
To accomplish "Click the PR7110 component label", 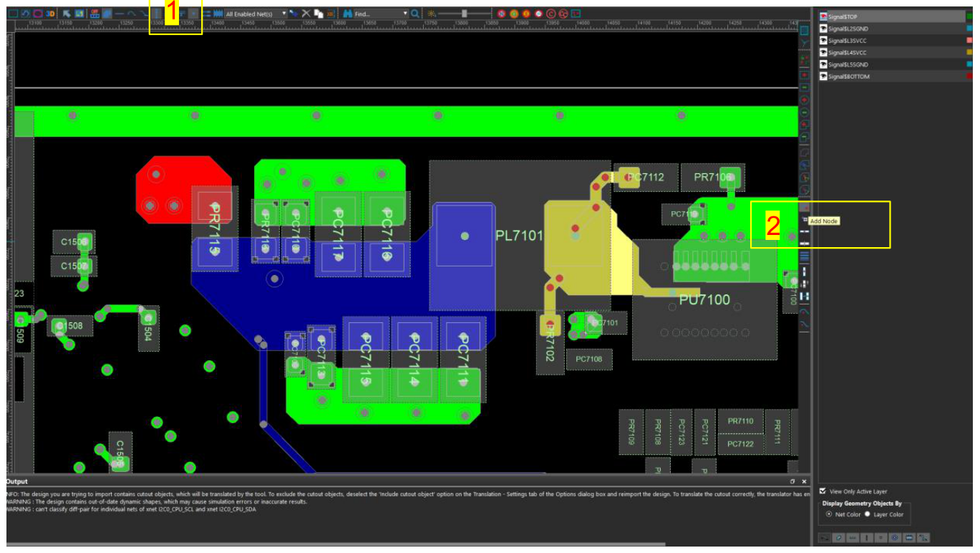I will 740,421.
